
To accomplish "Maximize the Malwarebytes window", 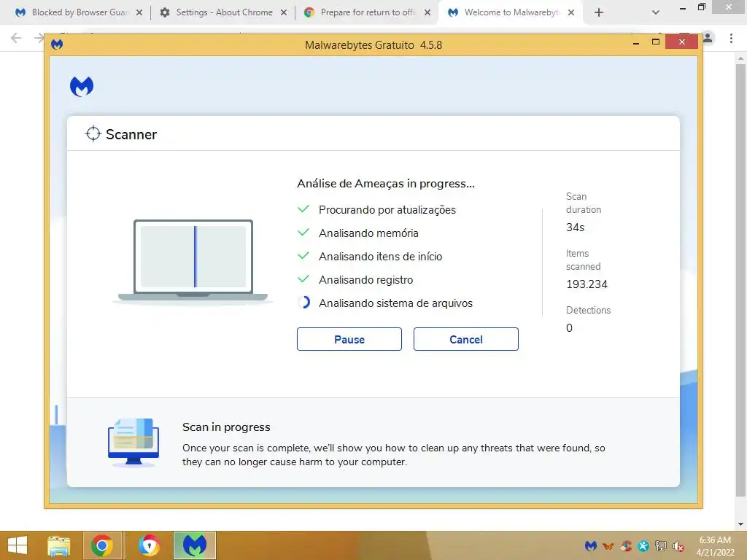I will (x=656, y=42).
